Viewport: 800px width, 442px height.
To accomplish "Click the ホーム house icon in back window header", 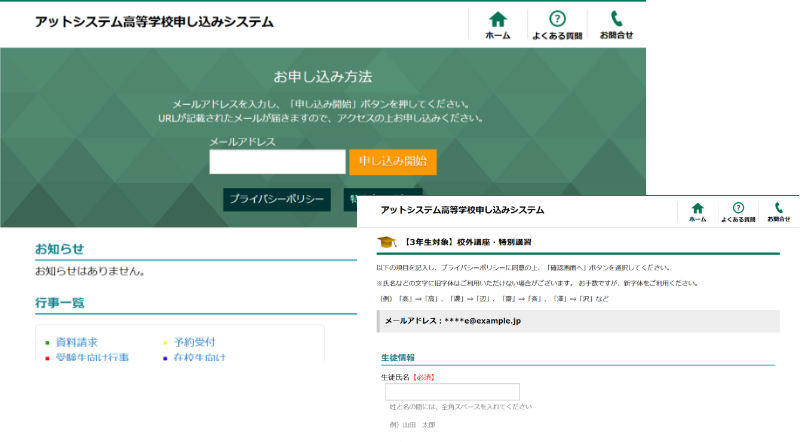I will click(x=497, y=20).
